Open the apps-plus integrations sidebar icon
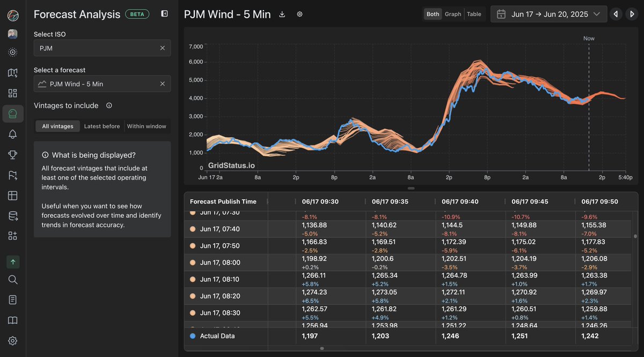This screenshot has height=357, width=644. [13, 236]
